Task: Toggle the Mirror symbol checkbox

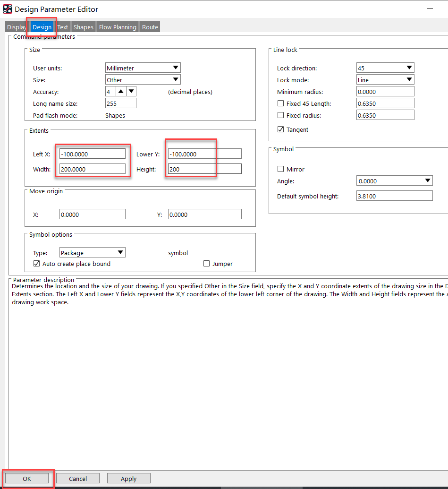Action: pos(280,169)
